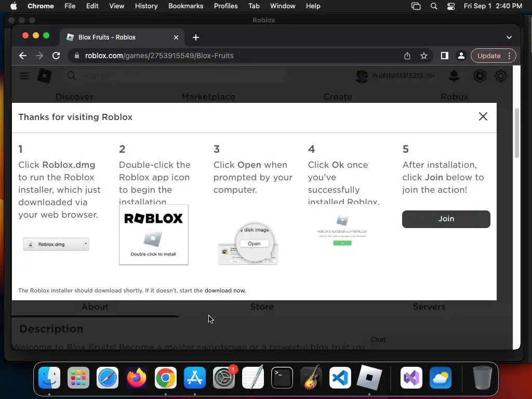Open Roblox hamburger navigation menu
The width and height of the screenshot is (532, 399).
24,76
